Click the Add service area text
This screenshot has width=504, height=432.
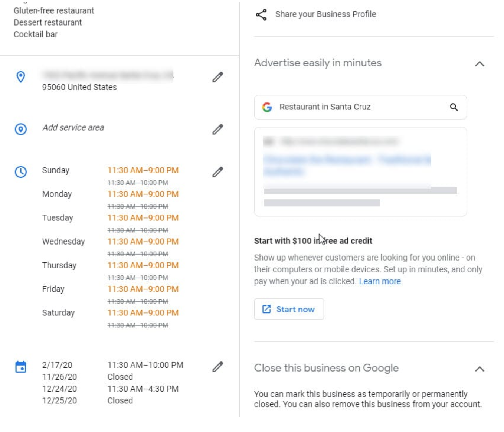click(73, 128)
